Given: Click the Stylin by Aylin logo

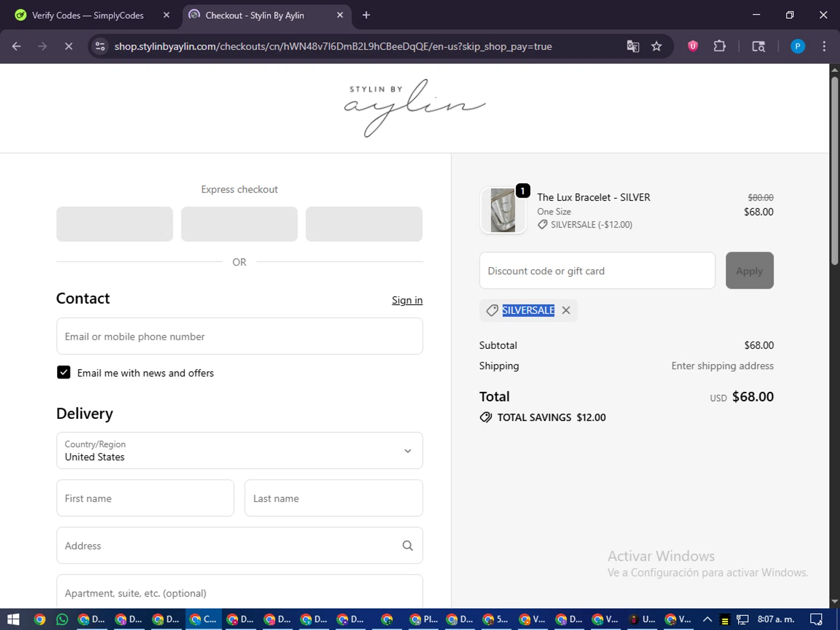Looking at the screenshot, I should click(414, 108).
